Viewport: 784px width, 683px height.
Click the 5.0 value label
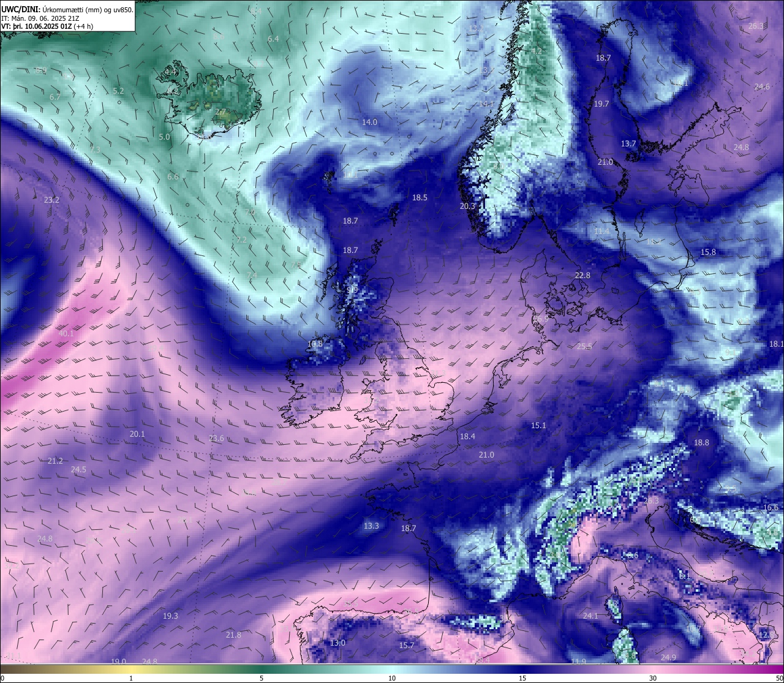(x=164, y=137)
